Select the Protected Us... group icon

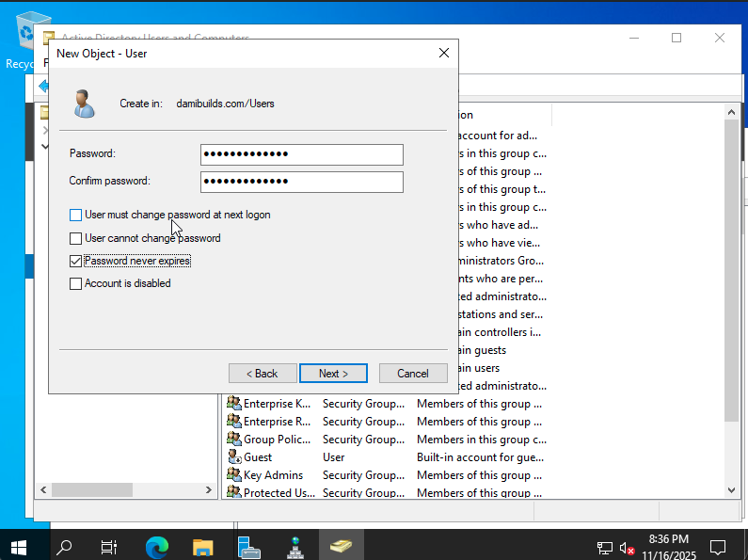pyautogui.click(x=233, y=492)
